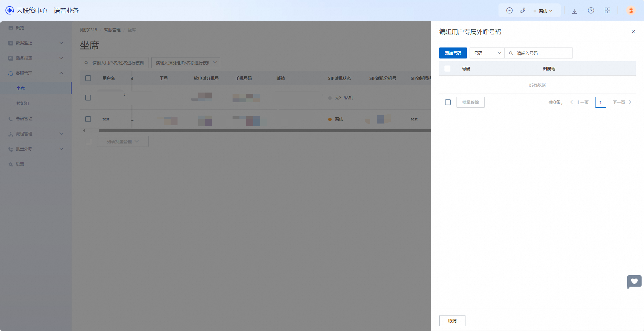Click the username search input field
The width and height of the screenshot is (644, 331).
(114, 63)
